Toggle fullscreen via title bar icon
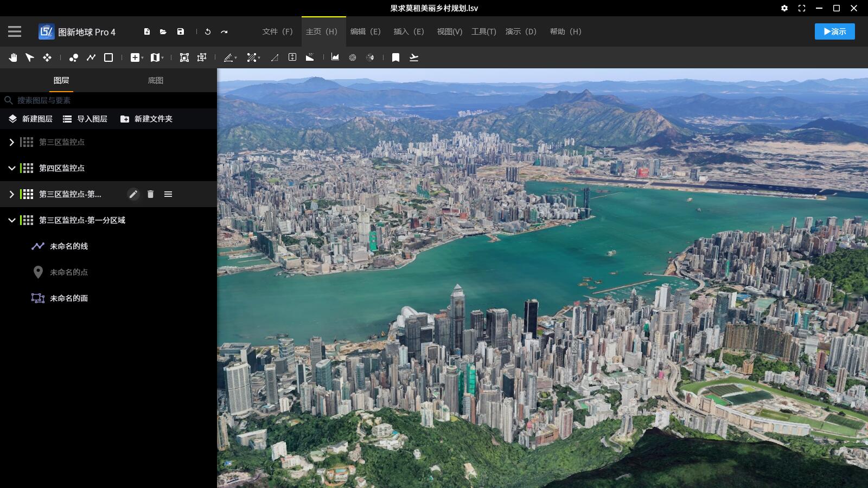Image resolution: width=868 pixels, height=488 pixels. tap(802, 8)
